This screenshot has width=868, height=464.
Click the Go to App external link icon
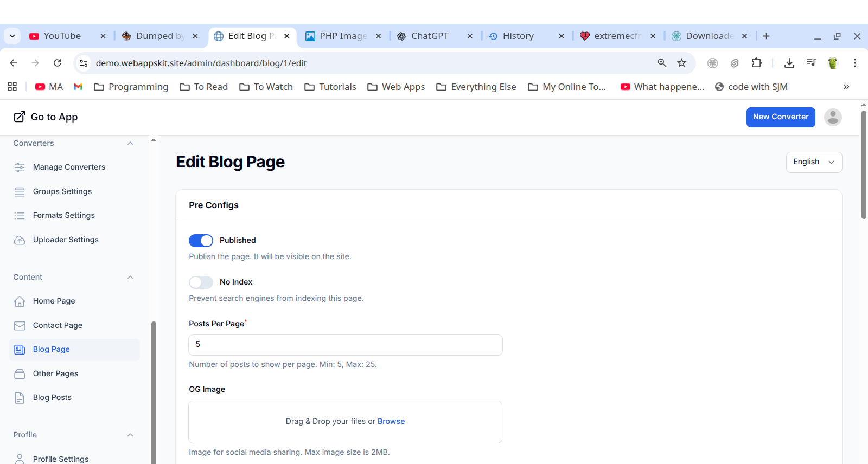[x=20, y=117]
